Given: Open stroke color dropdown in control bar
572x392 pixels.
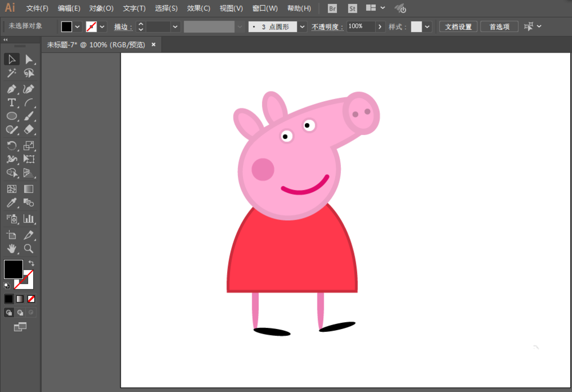Looking at the screenshot, I should point(102,27).
